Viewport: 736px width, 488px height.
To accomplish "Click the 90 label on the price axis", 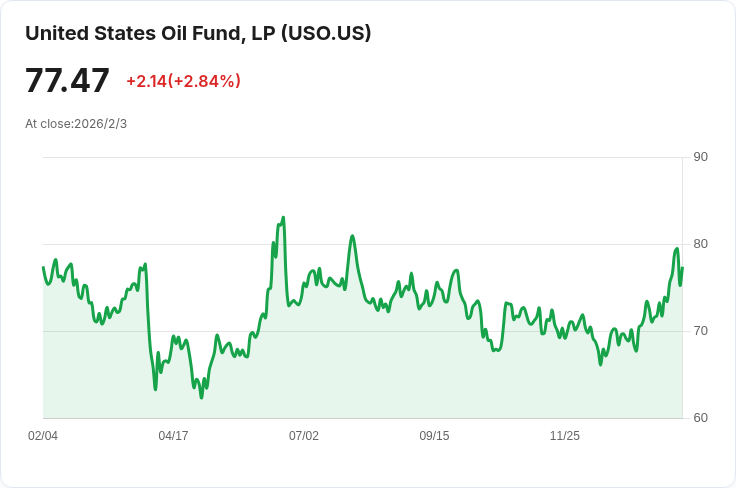I will [x=700, y=157].
